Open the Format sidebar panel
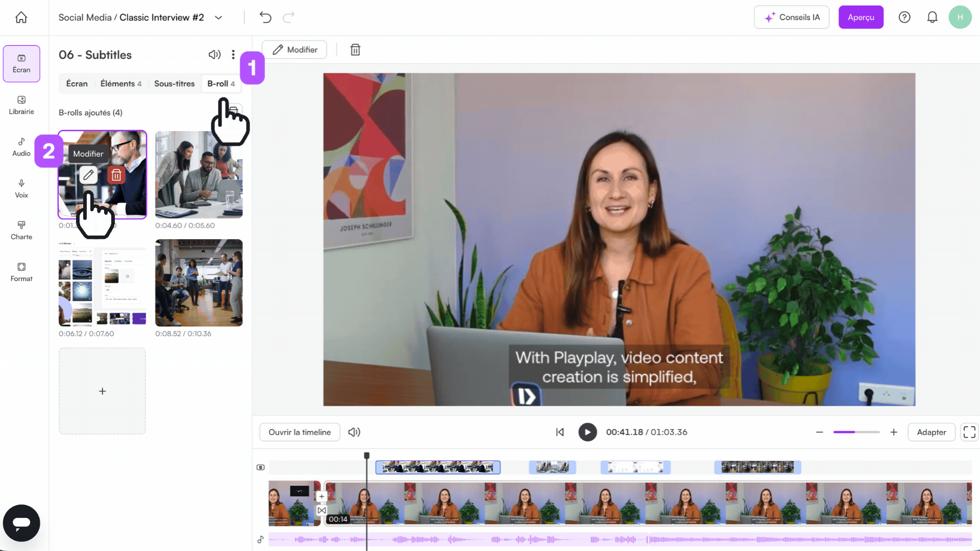Screen dimensions: 980x551 pos(21,273)
